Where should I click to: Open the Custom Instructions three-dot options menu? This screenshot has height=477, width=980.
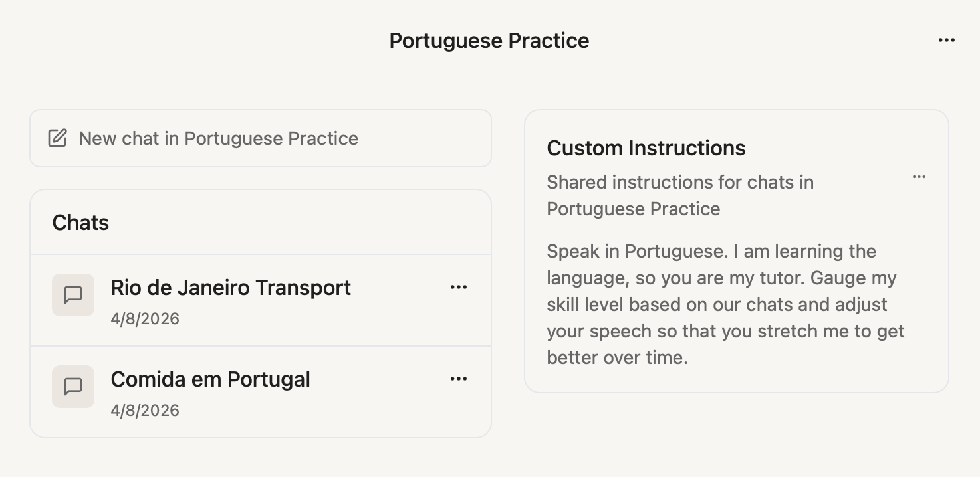[x=919, y=177]
